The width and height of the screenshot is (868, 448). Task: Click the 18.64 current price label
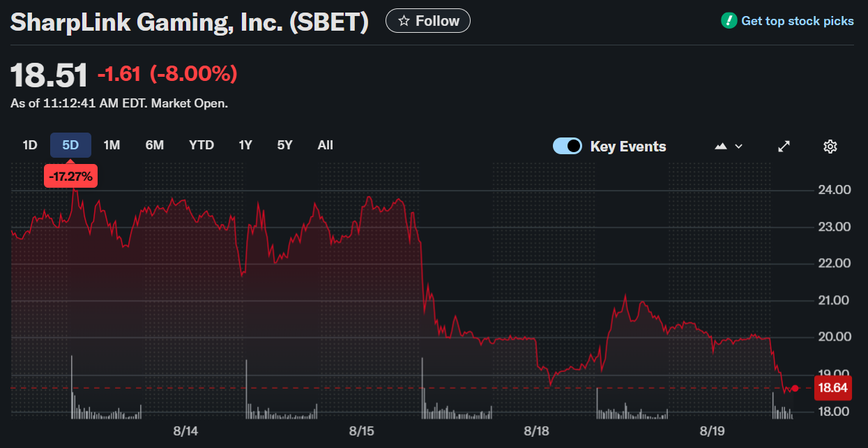[832, 388]
